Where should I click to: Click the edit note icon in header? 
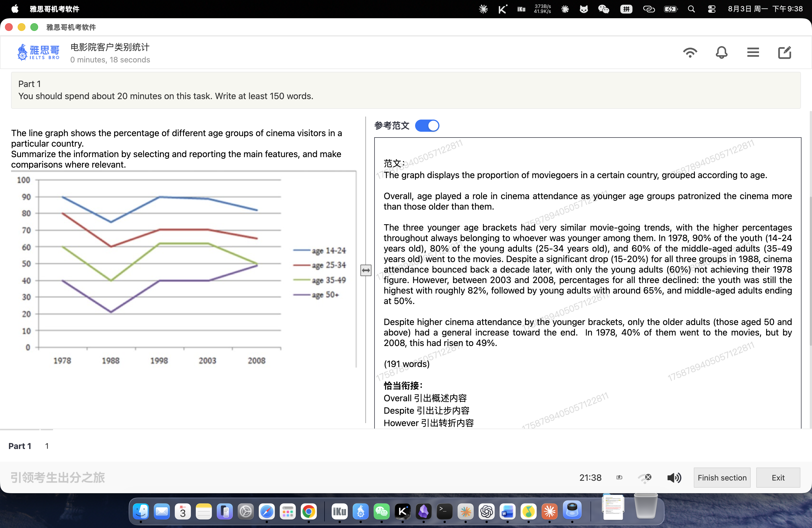pos(784,52)
